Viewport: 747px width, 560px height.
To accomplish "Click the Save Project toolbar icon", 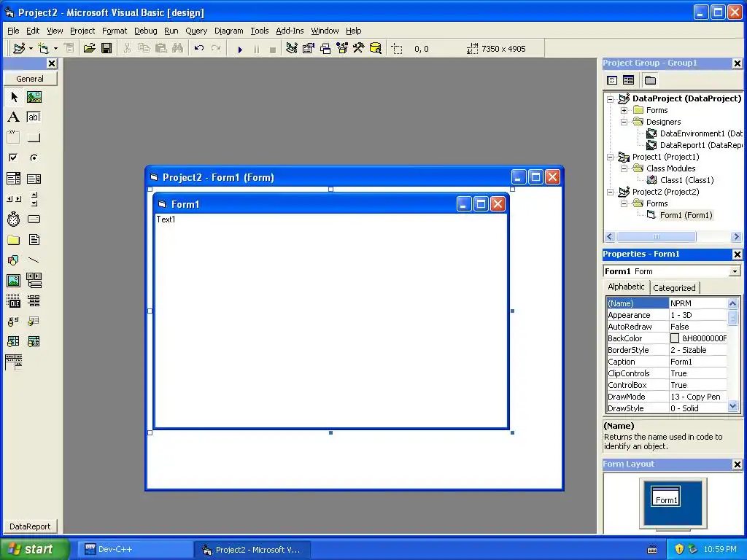I will point(107,49).
